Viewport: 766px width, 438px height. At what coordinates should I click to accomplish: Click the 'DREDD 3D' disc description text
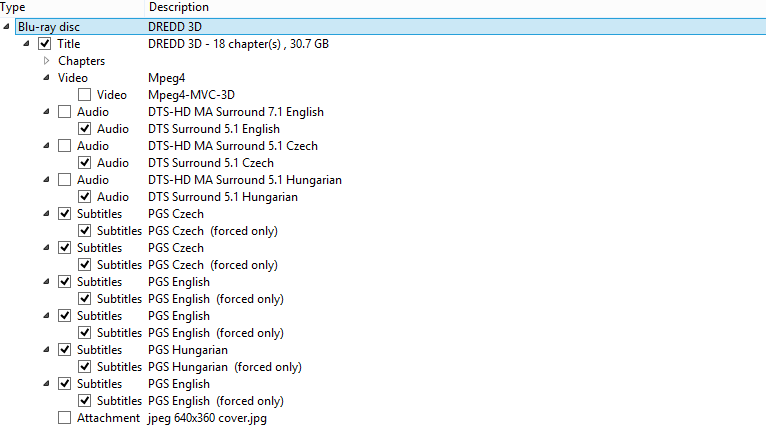pyautogui.click(x=175, y=27)
